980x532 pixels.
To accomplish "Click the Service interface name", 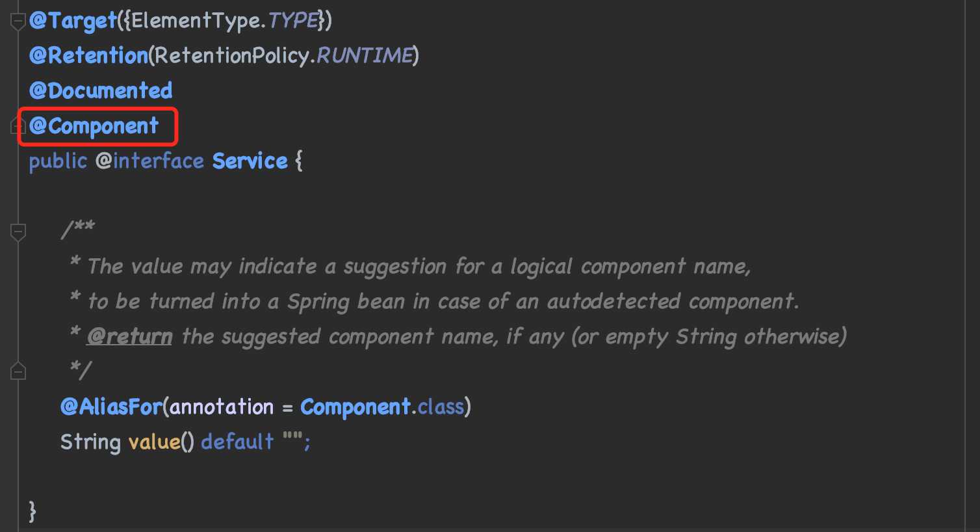I will click(x=250, y=161).
